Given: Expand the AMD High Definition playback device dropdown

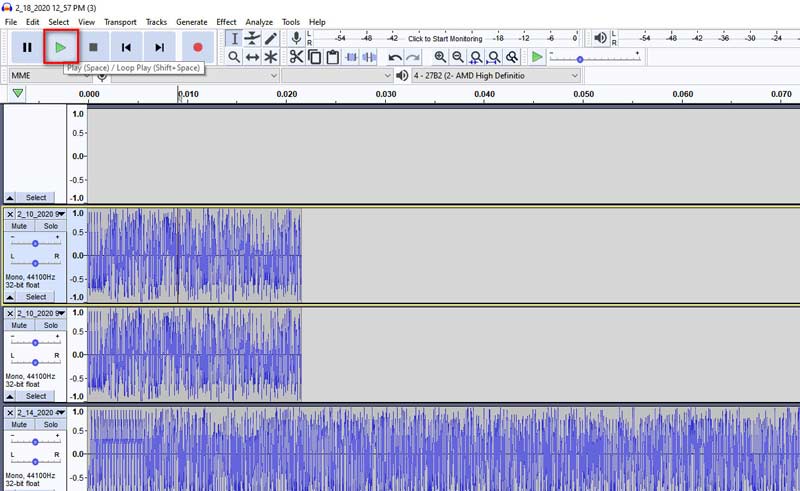Looking at the screenshot, I should click(495, 76).
